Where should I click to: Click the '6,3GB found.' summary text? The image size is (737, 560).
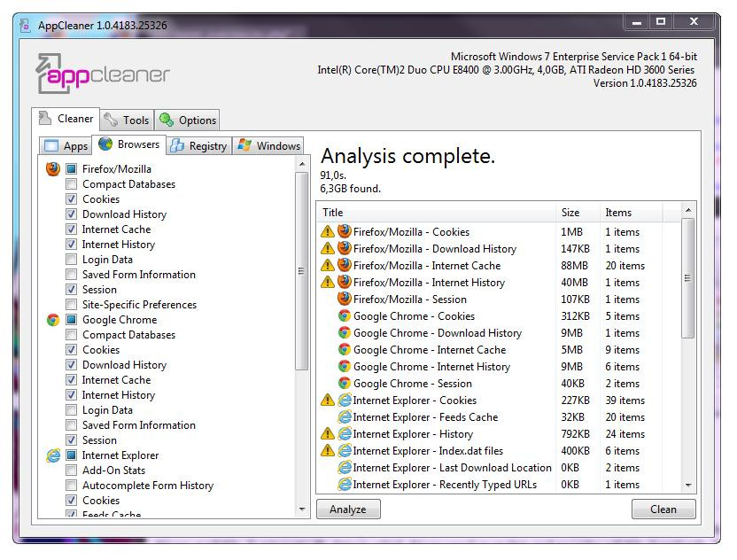click(350, 189)
